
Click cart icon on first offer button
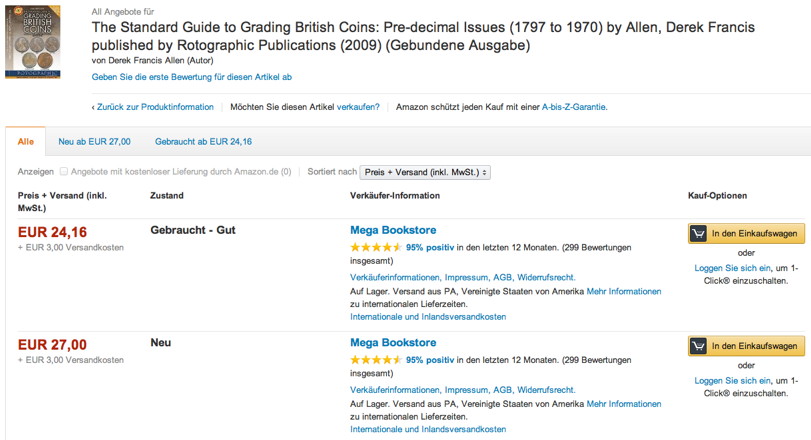click(x=700, y=234)
